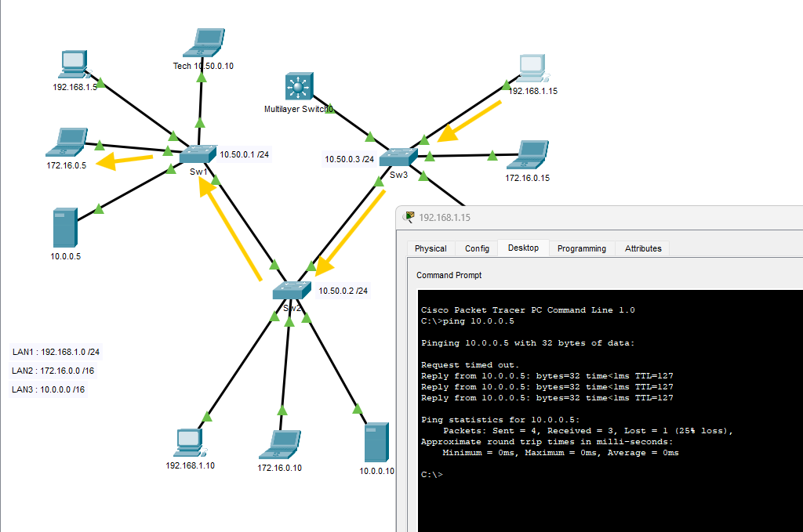
Task: Click the 192.168.1.15 PC icon
Action: [532, 68]
